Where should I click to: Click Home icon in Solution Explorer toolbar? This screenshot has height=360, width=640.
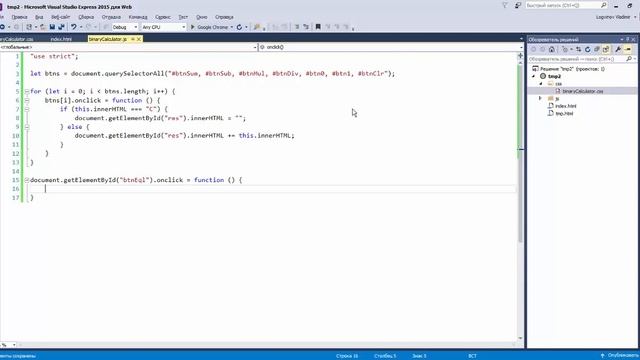(x=552, y=49)
